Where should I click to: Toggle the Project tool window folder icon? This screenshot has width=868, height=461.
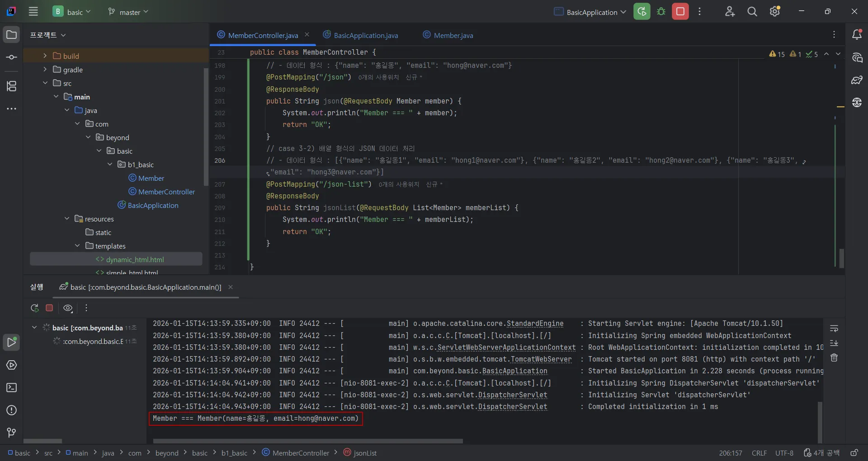click(12, 35)
